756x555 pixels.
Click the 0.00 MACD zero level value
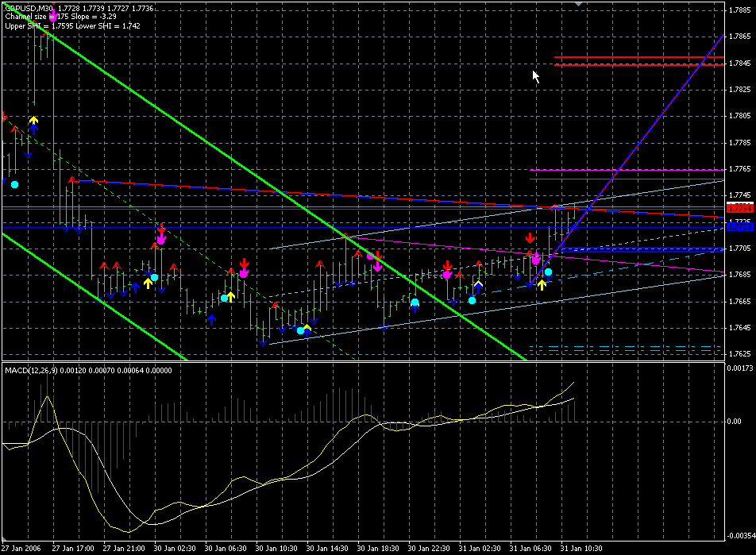pyautogui.click(x=734, y=422)
